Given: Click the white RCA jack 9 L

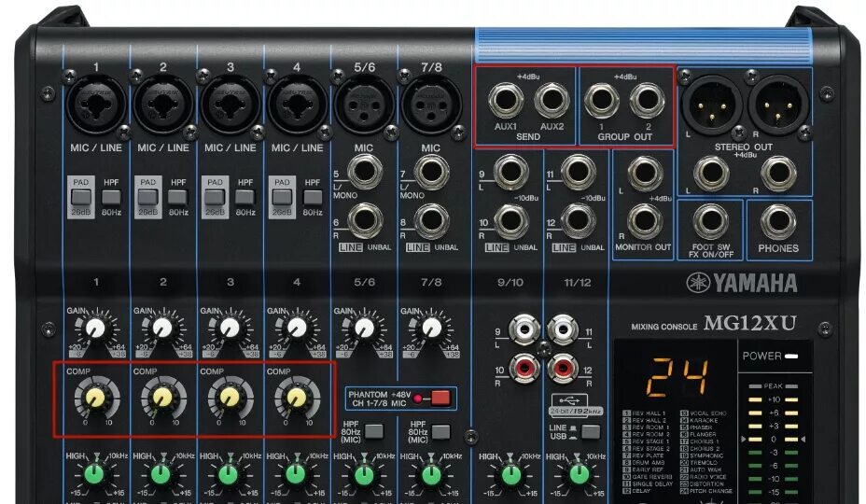Looking at the screenshot, I should tap(524, 330).
